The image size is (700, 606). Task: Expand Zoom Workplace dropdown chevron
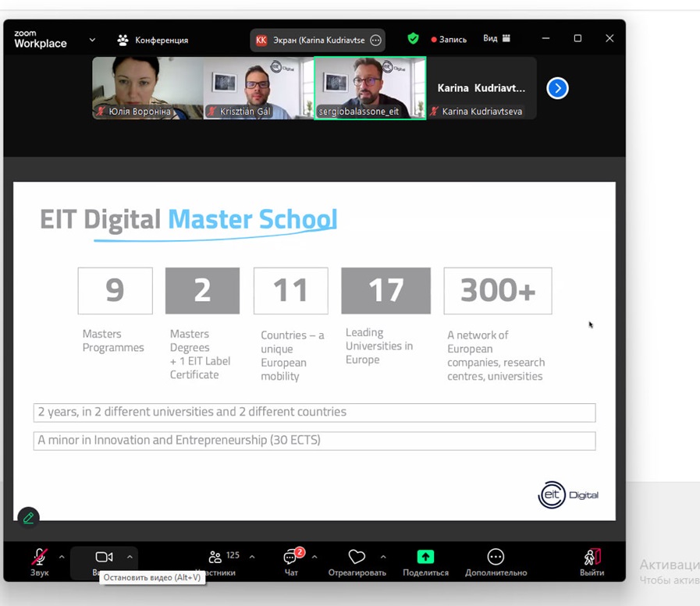(92, 40)
